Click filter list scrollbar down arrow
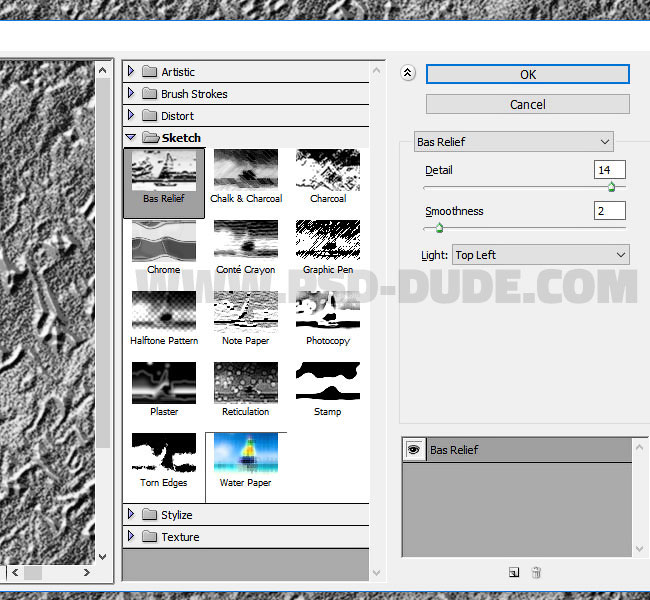650x600 pixels. (x=376, y=573)
